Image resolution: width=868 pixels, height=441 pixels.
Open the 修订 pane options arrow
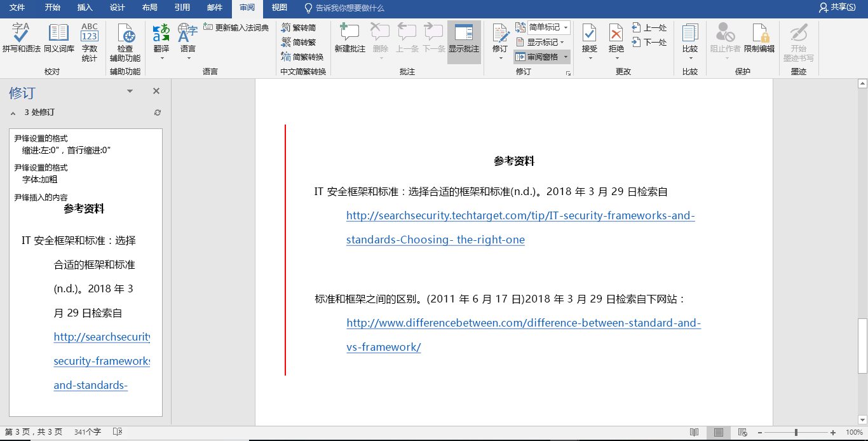(x=130, y=92)
